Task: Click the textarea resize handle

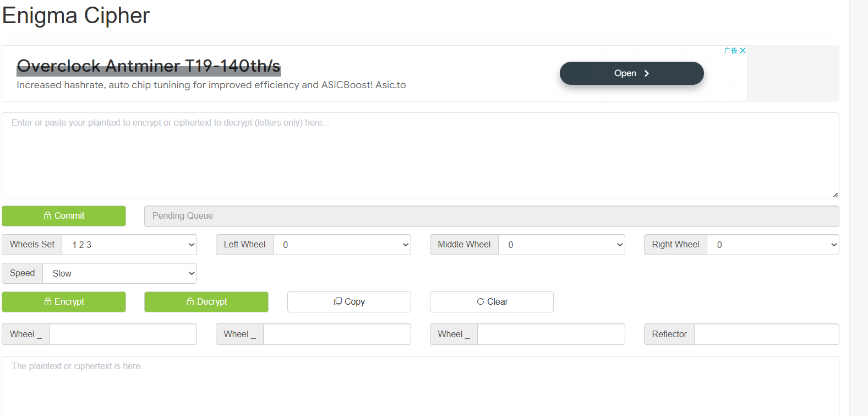Action: 836,195
